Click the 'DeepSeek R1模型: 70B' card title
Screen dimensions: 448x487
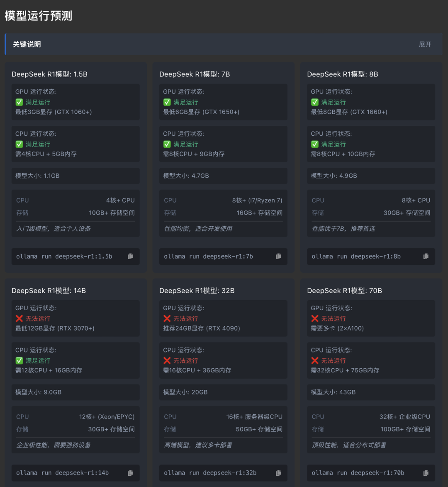pos(345,291)
